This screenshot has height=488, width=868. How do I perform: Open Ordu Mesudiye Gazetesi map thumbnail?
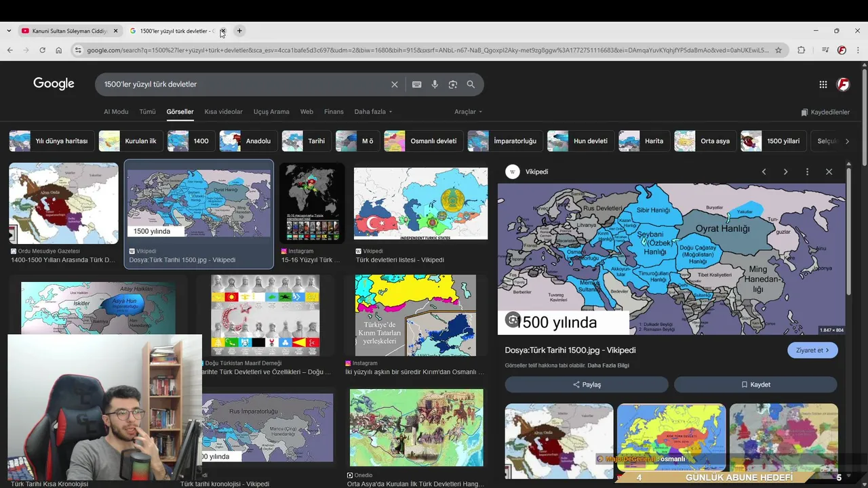tap(63, 203)
